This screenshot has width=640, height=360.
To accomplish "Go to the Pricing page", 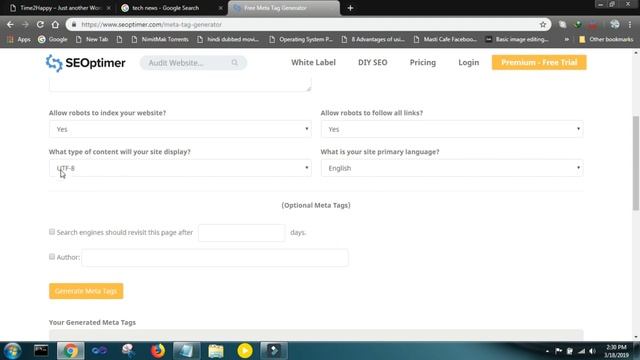I will (x=423, y=62).
